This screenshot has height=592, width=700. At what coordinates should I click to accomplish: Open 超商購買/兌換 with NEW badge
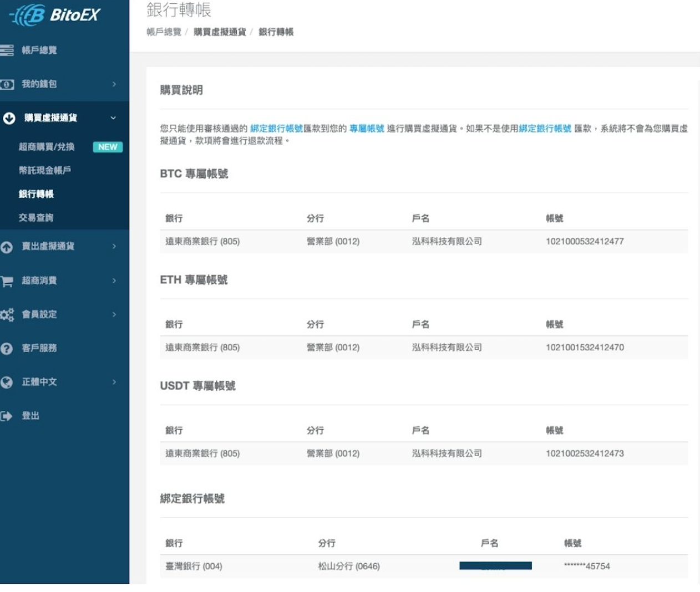click(47, 147)
